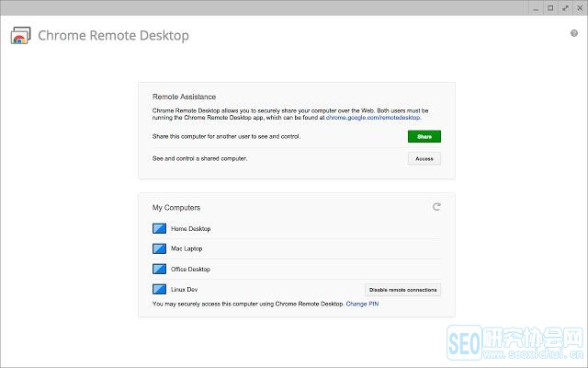Viewport: 588px width, 368px height.
Task: Click the gray status circle icon at top right
Action: tap(574, 33)
